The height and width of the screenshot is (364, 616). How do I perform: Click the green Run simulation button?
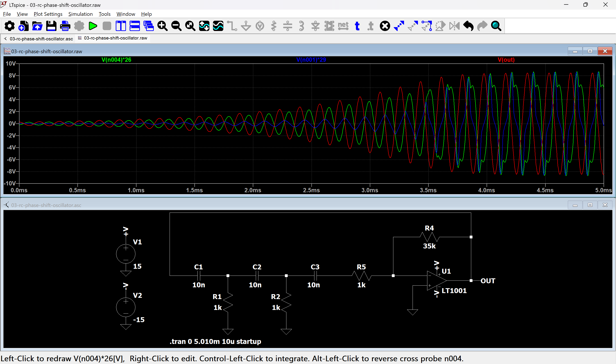pos(93,26)
